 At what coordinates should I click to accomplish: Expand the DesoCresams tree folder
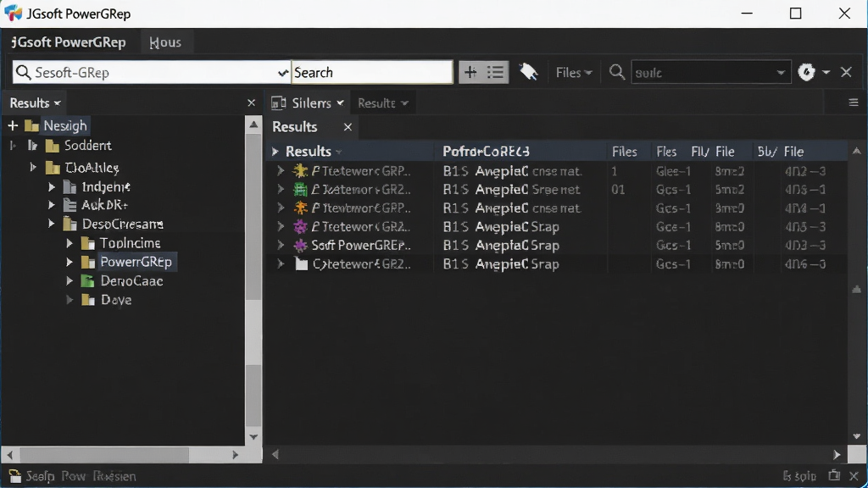pyautogui.click(x=52, y=224)
